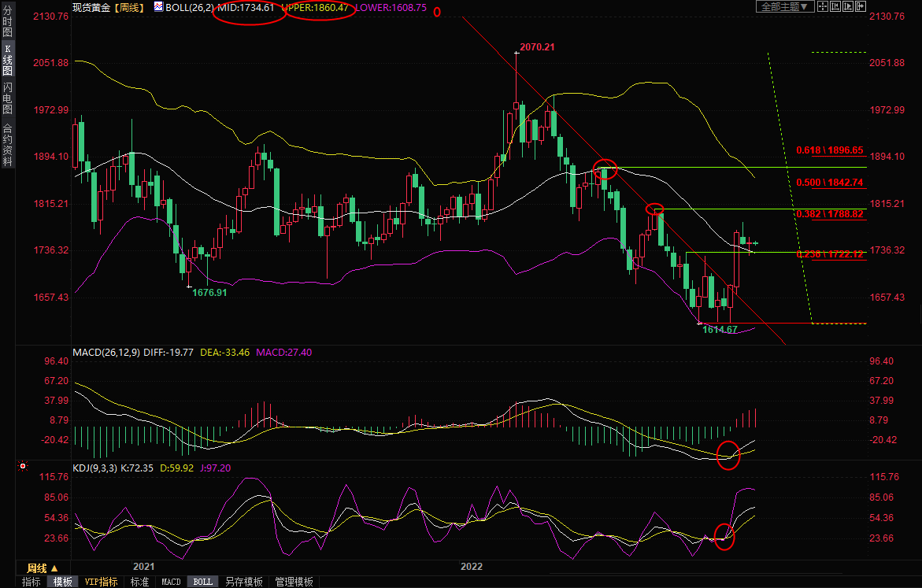Open the 全部主题 theme dropdown
922x588 pixels.
pos(783,7)
